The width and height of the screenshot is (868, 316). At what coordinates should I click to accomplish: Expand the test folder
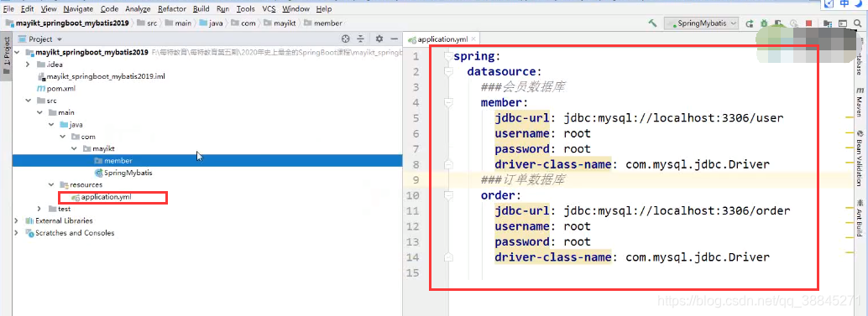(x=39, y=209)
